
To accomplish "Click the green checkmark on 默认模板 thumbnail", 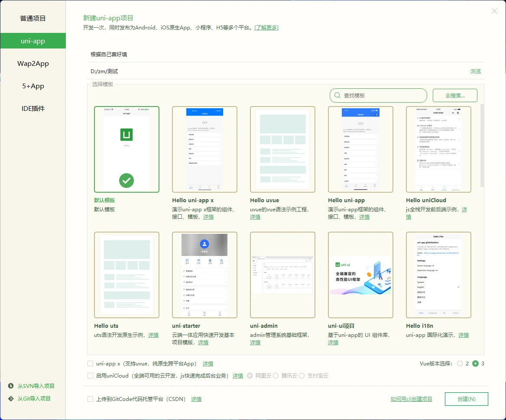I will coord(126,181).
